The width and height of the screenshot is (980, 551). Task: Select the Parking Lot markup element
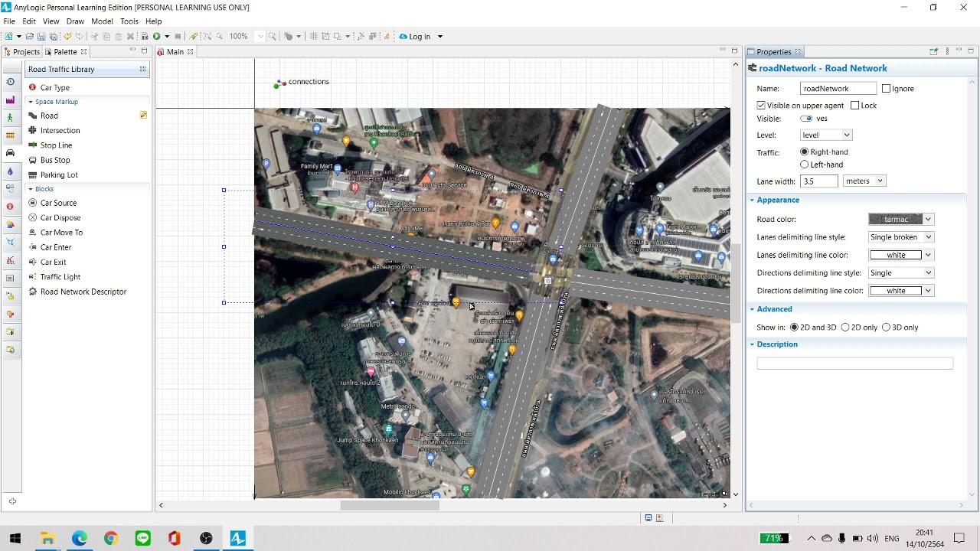(x=59, y=175)
